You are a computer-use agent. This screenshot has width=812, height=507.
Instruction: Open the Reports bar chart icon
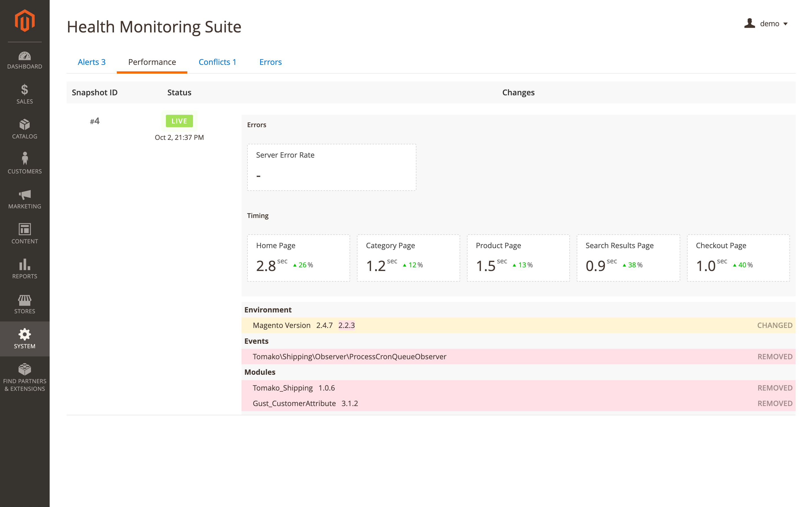pyautogui.click(x=25, y=264)
